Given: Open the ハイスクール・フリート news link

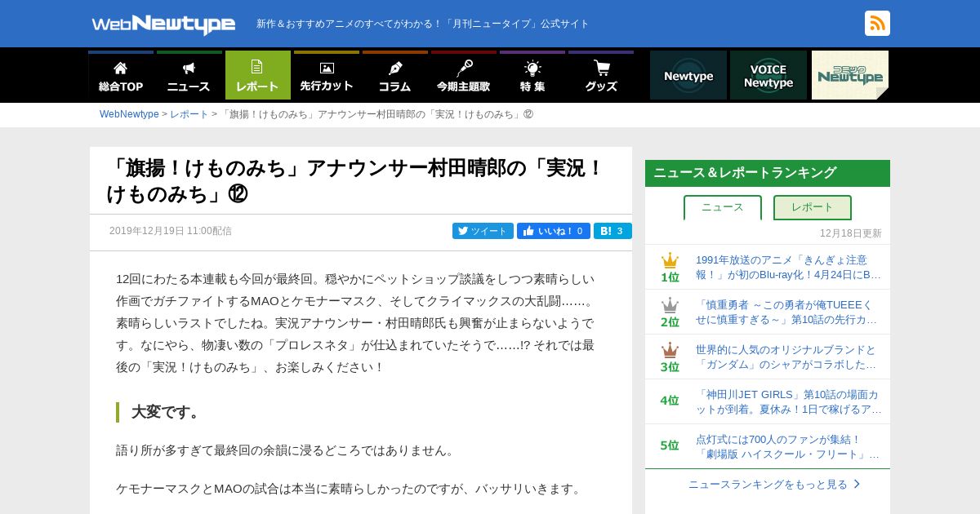Looking at the screenshot, I should coord(788,447).
